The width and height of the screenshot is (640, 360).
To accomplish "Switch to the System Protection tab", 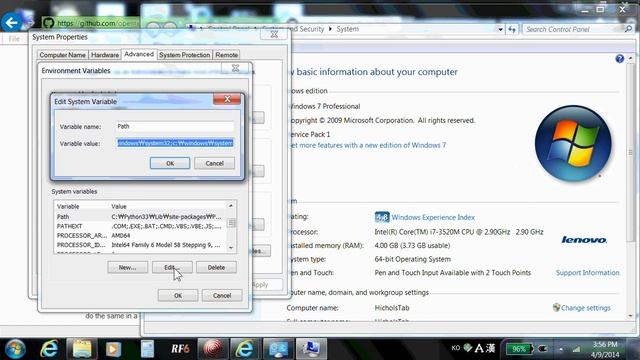I will pos(184,55).
